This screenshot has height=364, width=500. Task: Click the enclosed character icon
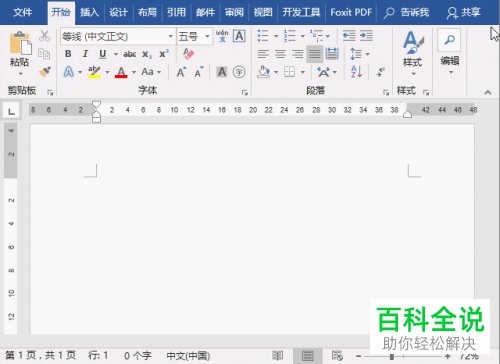pos(239,72)
